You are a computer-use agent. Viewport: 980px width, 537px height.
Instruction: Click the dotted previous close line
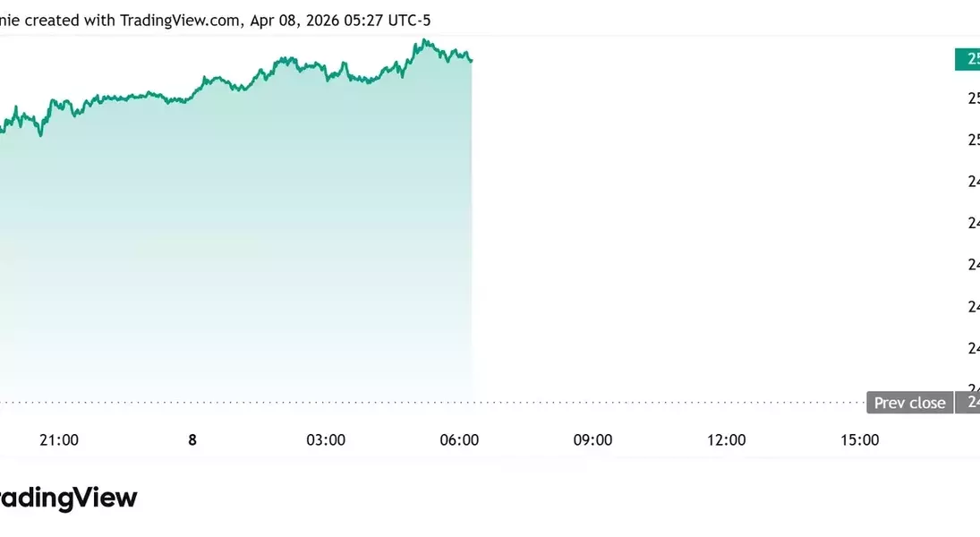(x=626, y=401)
